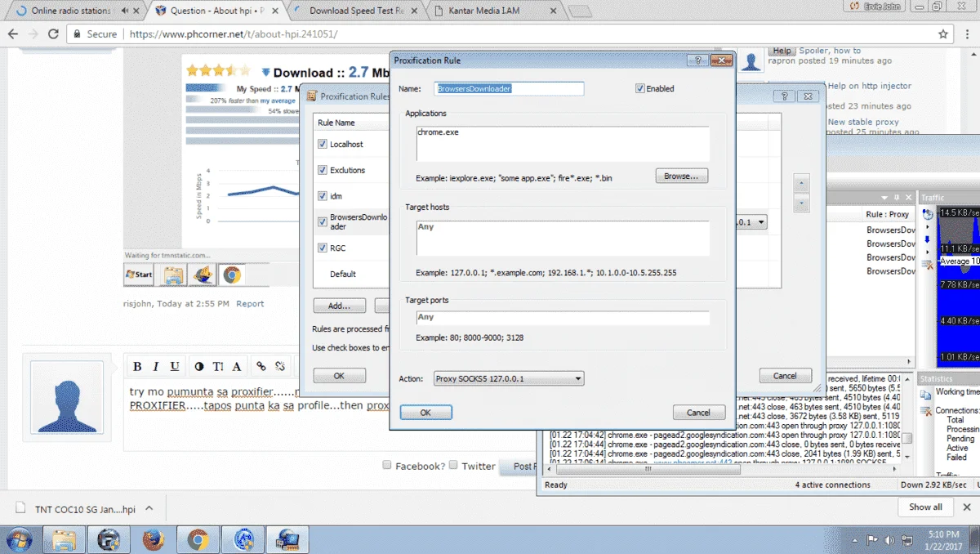980x554 pixels.
Task: Toggle bold in the reply editor
Action: [137, 366]
